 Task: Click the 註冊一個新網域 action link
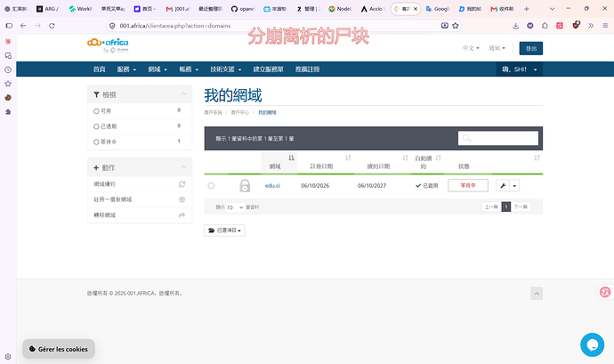[x=140, y=199]
